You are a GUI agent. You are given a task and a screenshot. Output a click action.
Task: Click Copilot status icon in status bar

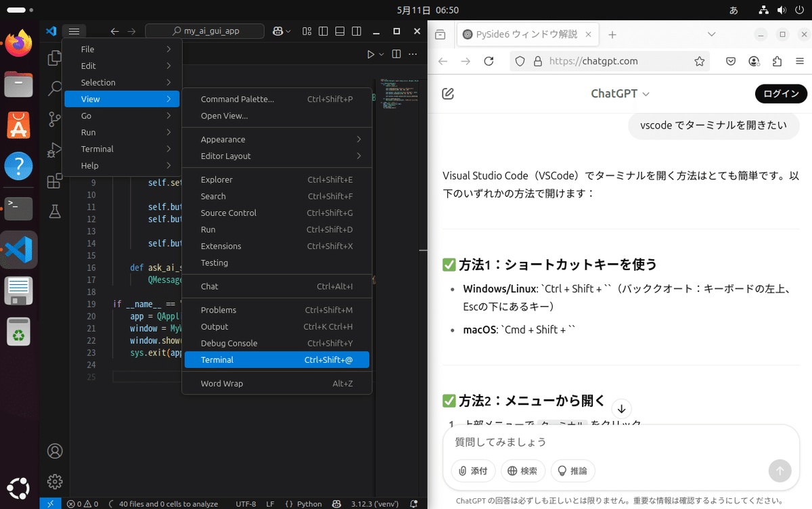coord(336,504)
